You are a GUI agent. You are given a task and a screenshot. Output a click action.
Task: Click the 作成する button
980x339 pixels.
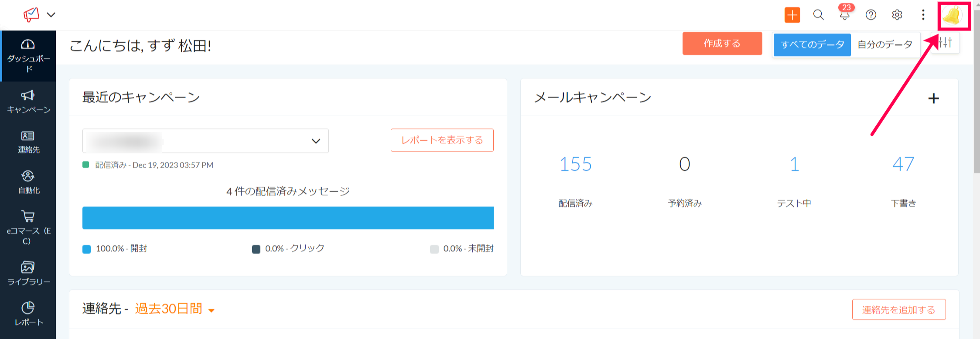(x=722, y=44)
